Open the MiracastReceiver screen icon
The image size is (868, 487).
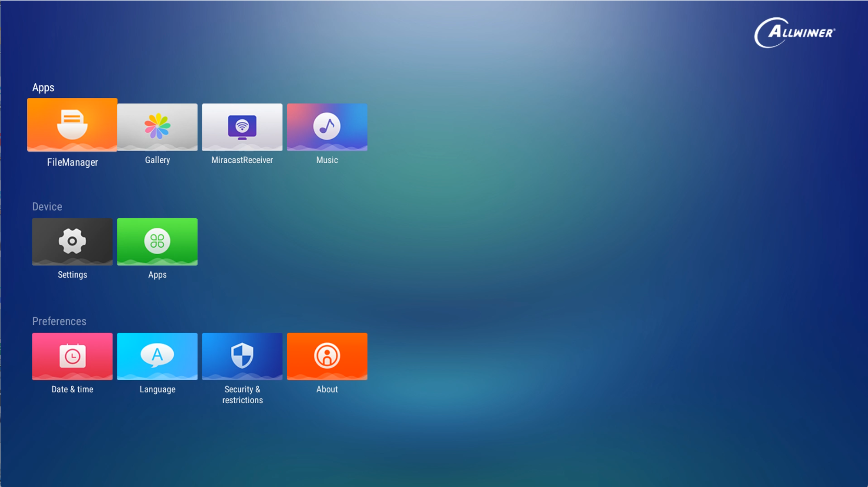point(242,127)
